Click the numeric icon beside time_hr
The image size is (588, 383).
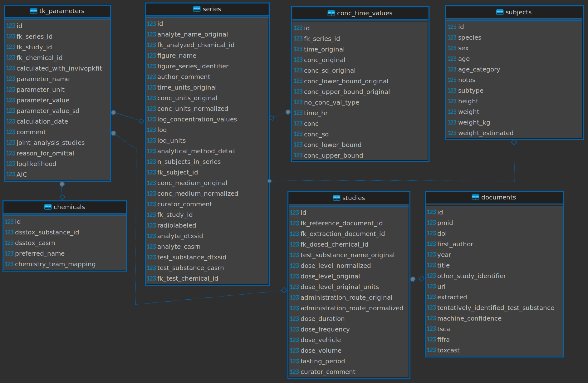pyautogui.click(x=298, y=113)
